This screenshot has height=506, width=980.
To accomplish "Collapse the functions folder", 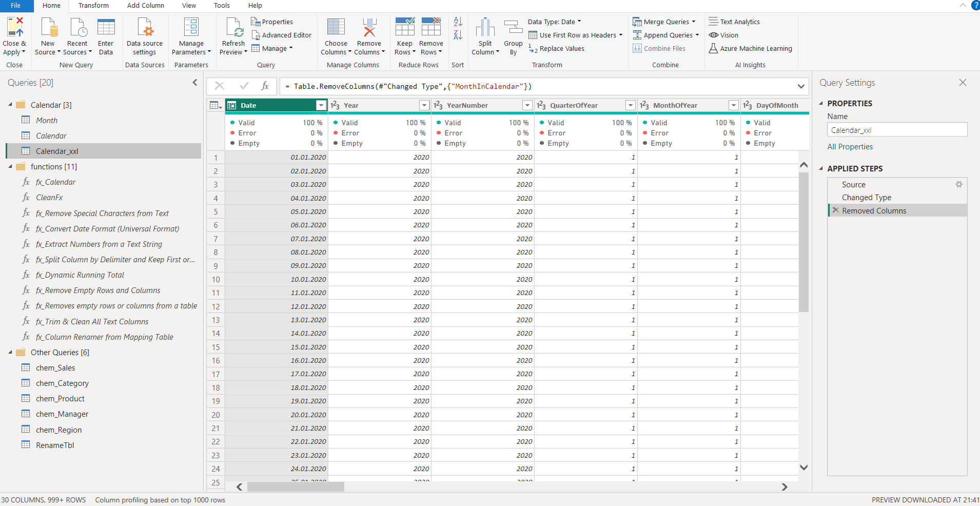I will tap(10, 166).
